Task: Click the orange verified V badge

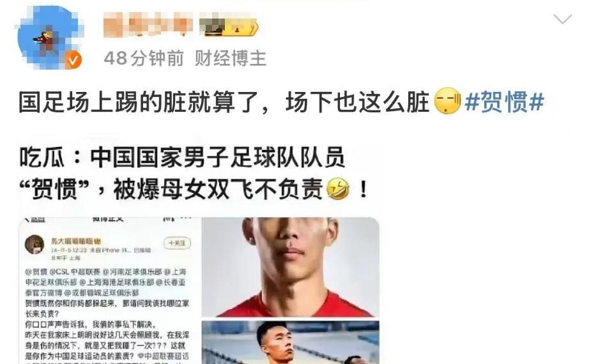Action: coord(73,59)
